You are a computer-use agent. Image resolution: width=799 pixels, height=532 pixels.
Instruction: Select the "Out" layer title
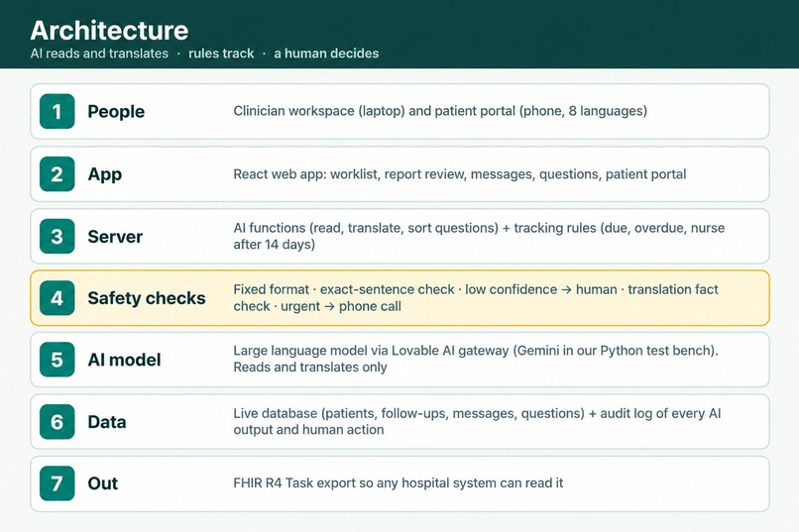103,483
